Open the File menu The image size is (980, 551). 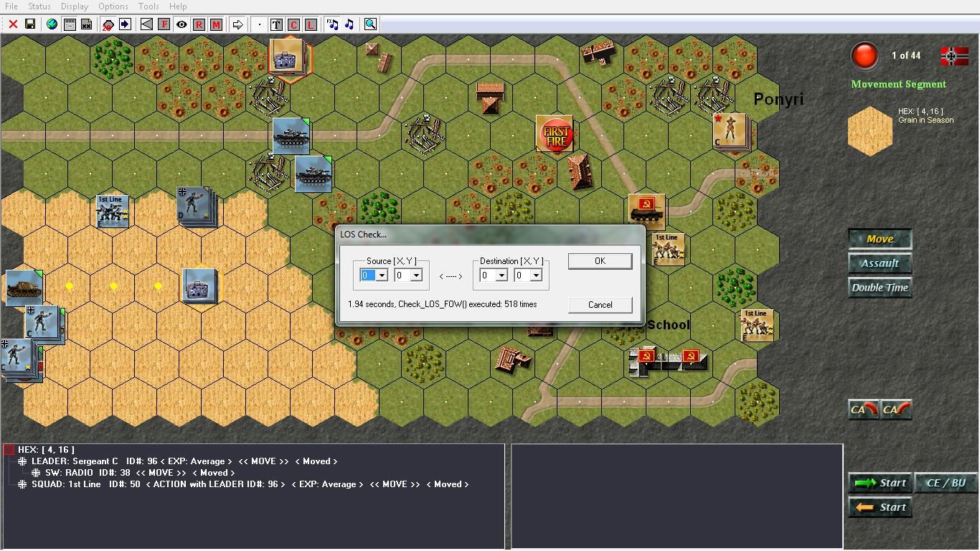(11, 6)
